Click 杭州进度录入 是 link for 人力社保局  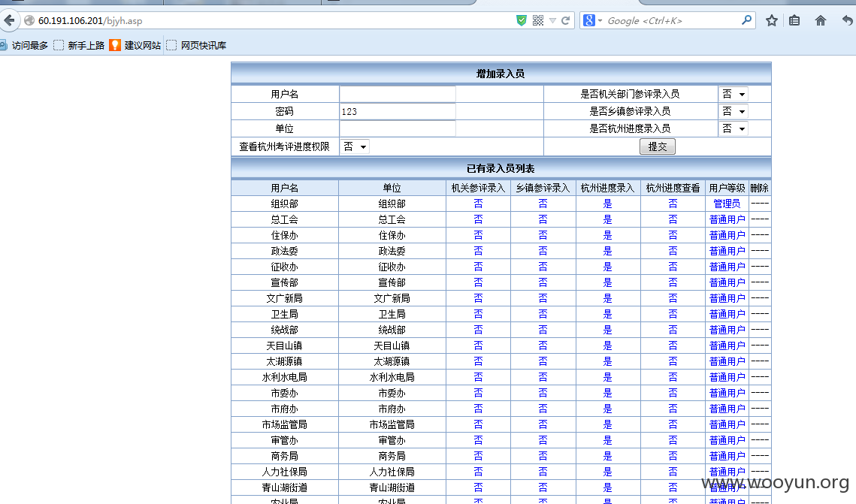(x=607, y=472)
